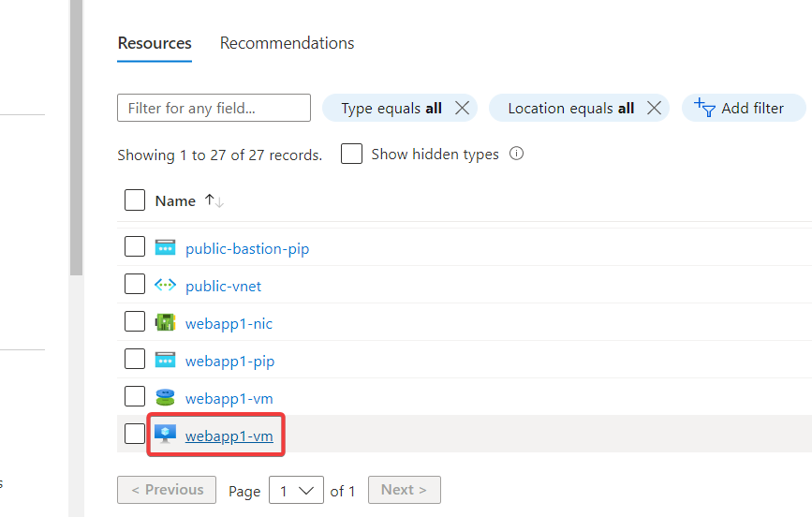Click the webapp1-nic network interface icon
The image size is (812, 517).
[165, 323]
